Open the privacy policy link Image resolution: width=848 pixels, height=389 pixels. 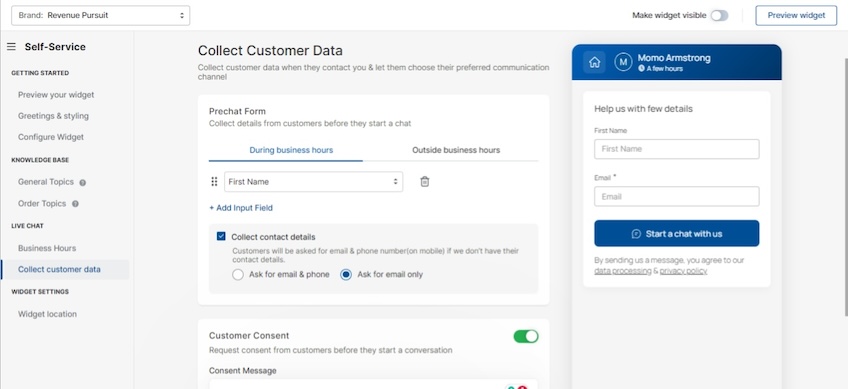tap(683, 271)
